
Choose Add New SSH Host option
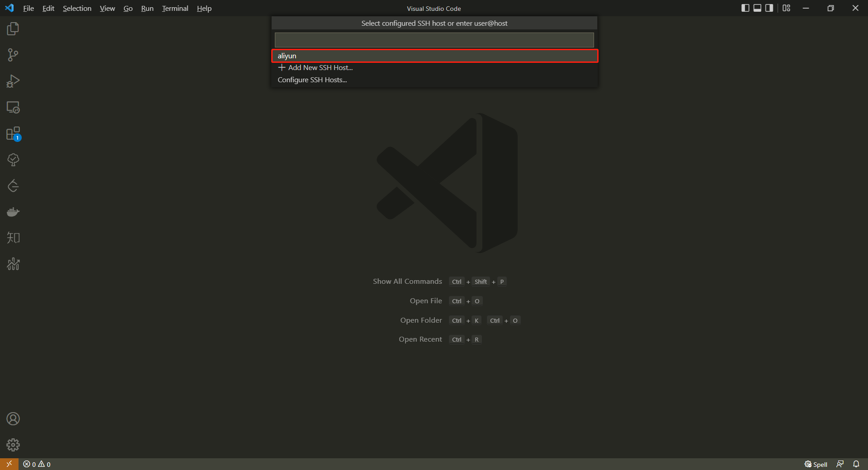tap(320, 68)
